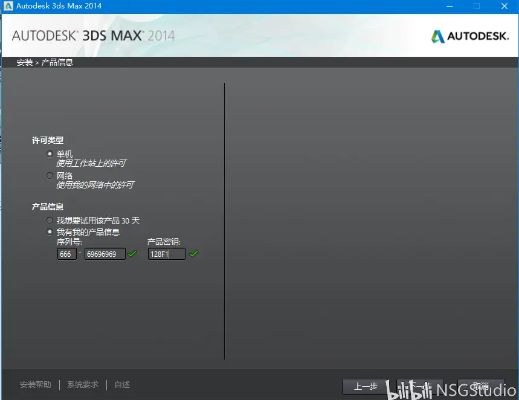Select 我有我的产品信息 radio option
Image resolution: width=519 pixels, height=400 pixels.
50,231
